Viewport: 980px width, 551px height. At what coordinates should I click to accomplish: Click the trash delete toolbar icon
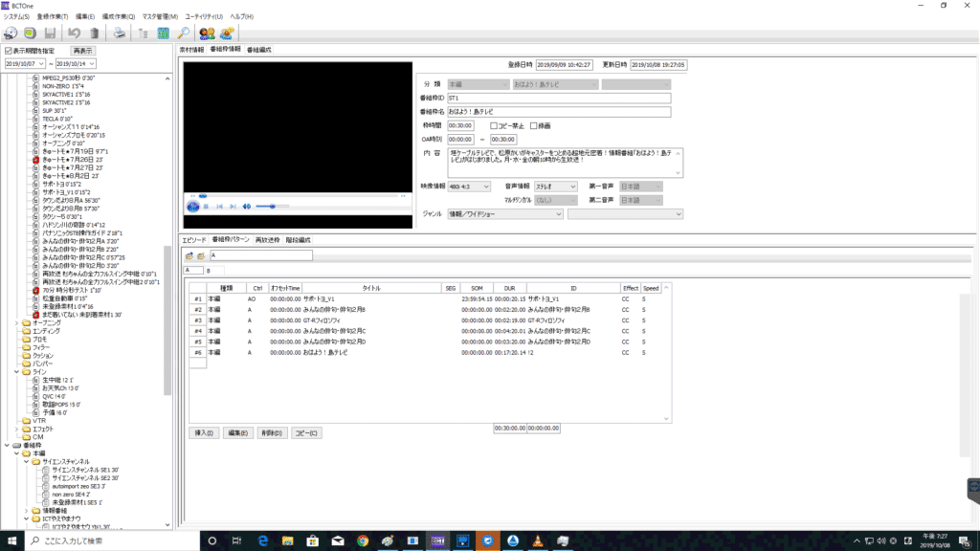pyautogui.click(x=95, y=33)
